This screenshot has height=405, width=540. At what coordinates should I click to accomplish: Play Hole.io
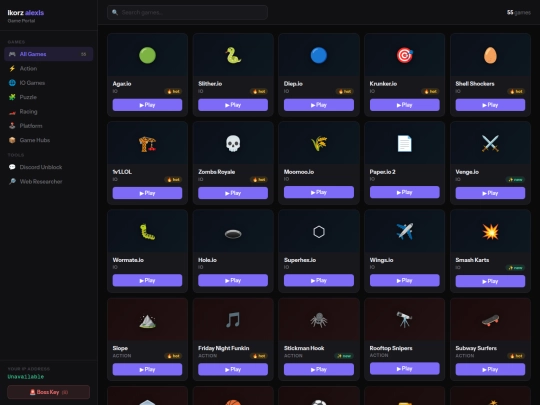tap(233, 280)
